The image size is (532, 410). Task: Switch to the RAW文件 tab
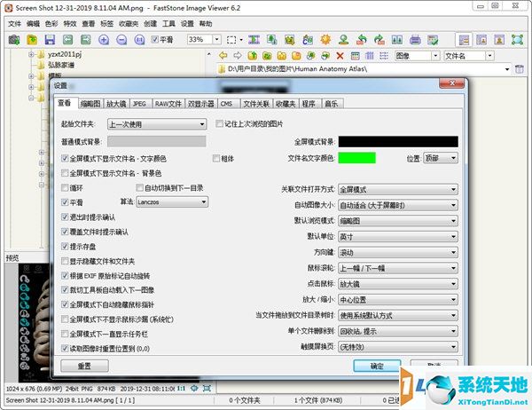pos(168,104)
